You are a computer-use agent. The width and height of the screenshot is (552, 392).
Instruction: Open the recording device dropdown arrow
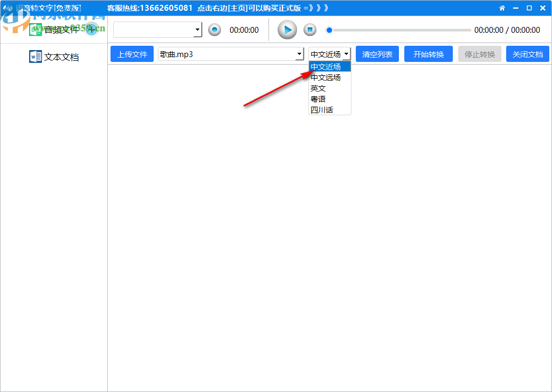click(x=197, y=30)
